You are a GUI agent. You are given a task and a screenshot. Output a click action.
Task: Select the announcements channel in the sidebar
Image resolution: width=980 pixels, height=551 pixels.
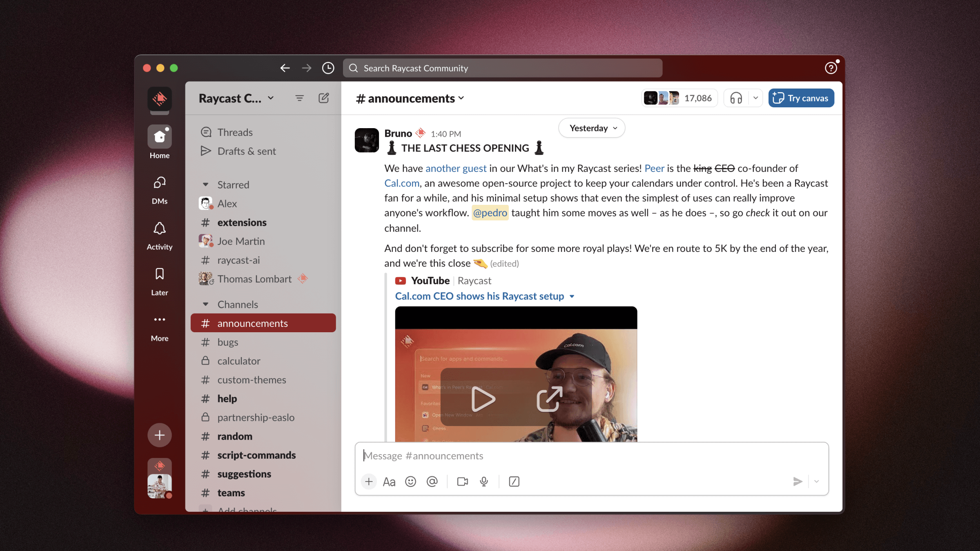(263, 323)
